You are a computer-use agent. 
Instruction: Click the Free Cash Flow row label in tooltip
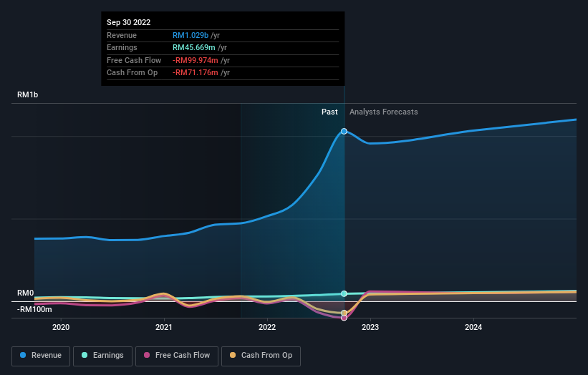(134, 60)
